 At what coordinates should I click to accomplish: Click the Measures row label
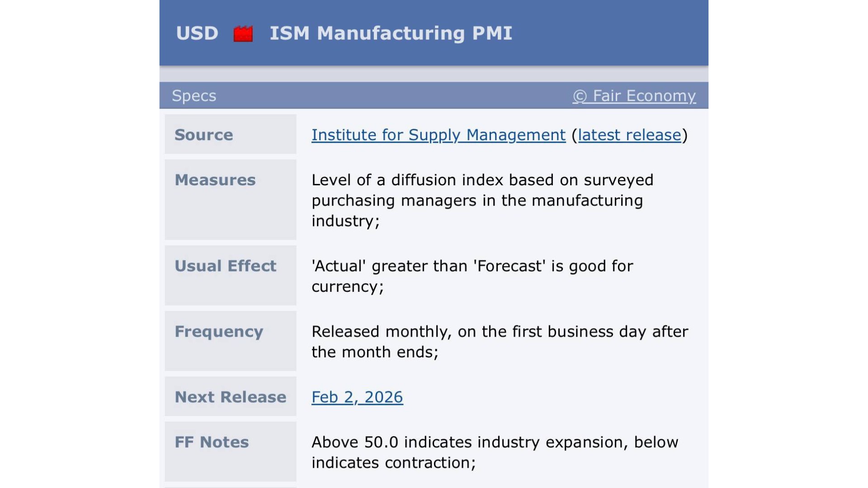tap(215, 180)
